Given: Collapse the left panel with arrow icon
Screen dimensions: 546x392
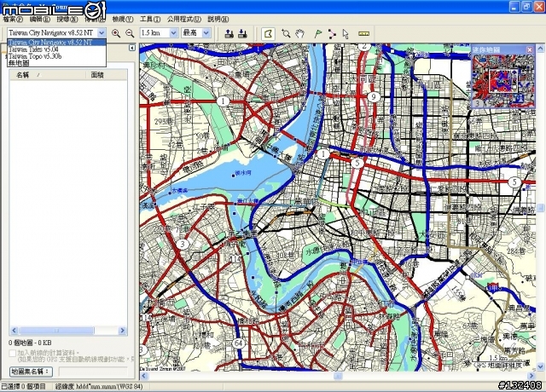Looking at the screenshot, I should 132,48.
